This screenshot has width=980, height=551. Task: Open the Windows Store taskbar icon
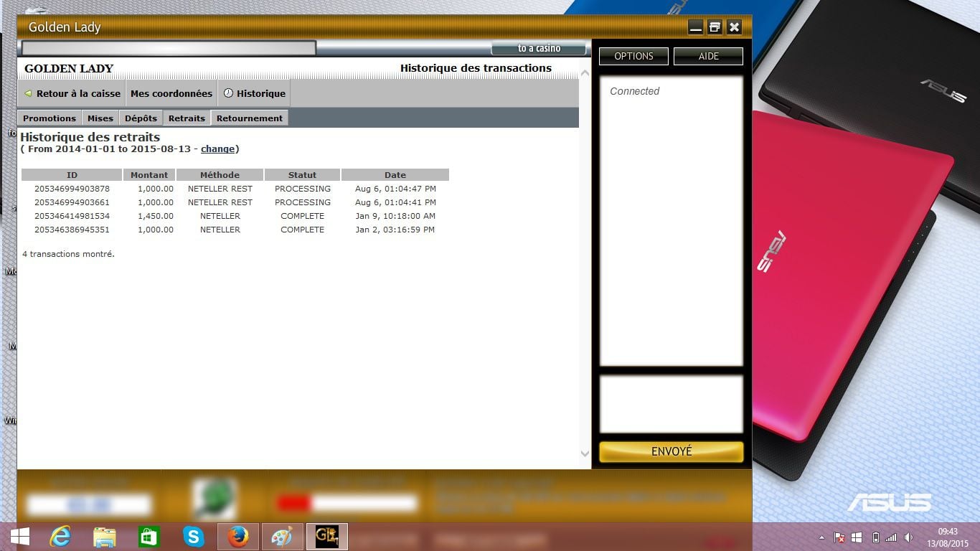coord(149,537)
